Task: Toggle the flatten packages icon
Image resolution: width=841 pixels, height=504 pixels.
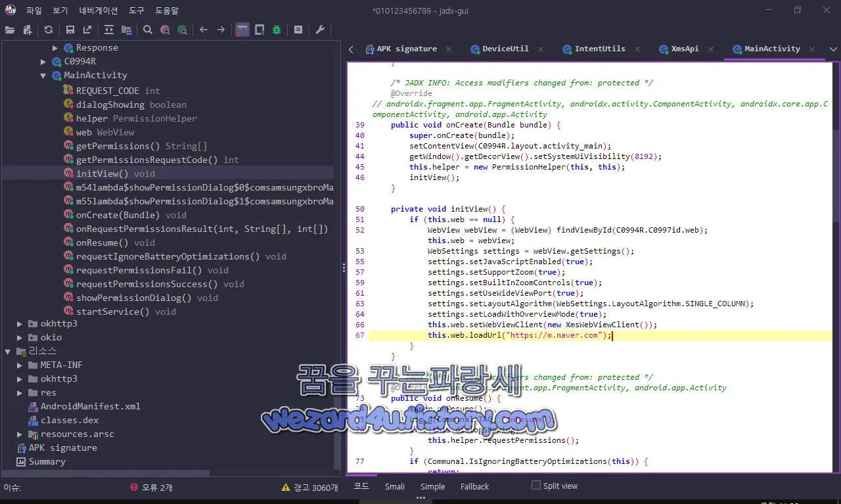Action: coord(126,30)
